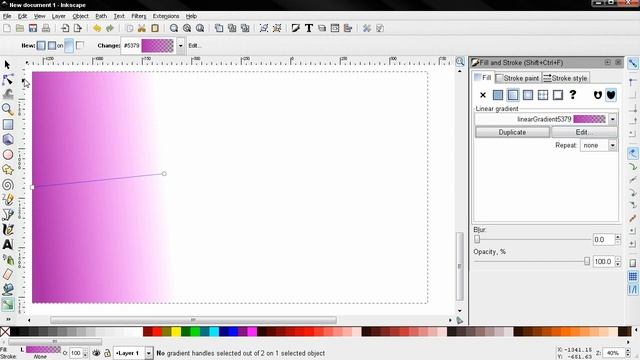Viewport: 640px width, 360px height.
Task: Open the Extensions menu
Action: (x=166, y=16)
